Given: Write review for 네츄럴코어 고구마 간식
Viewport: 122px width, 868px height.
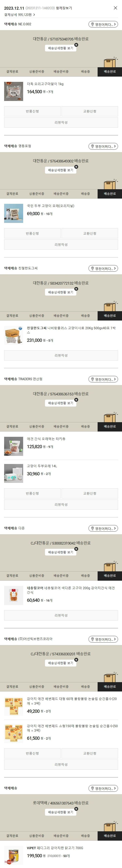Looking at the screenshot, I should coord(61,615).
